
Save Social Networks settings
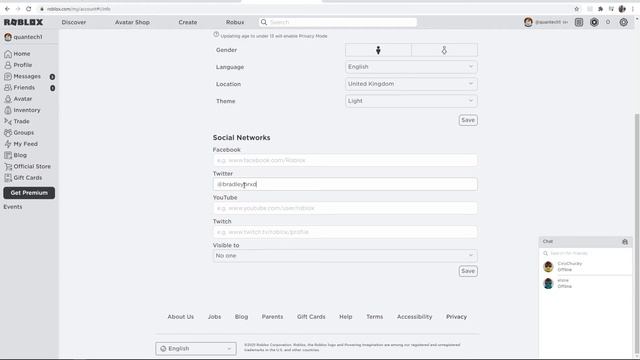coord(468,271)
